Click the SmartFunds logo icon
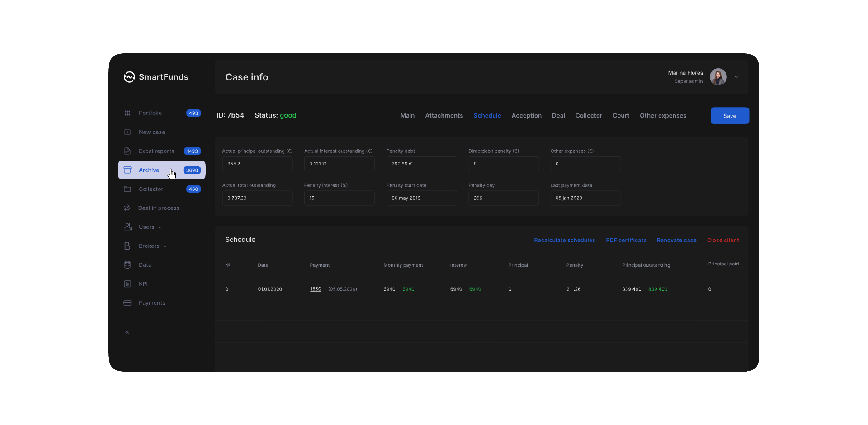 (x=129, y=77)
